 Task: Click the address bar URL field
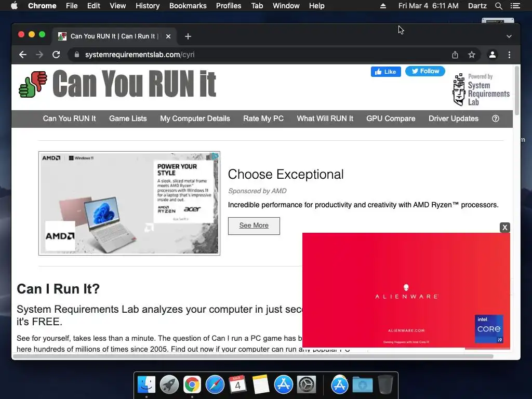pos(258,55)
